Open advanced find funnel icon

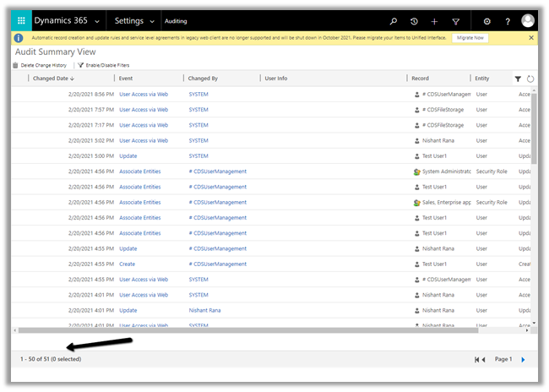[x=456, y=21]
